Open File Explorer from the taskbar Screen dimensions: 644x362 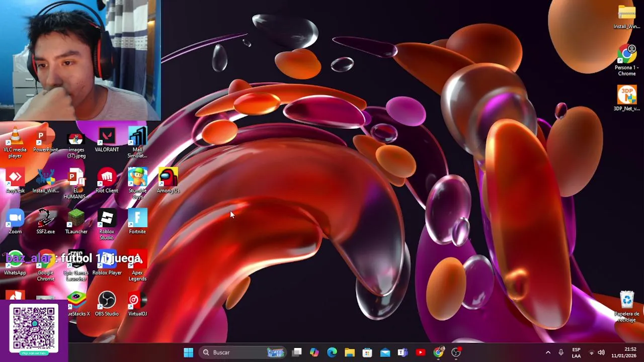point(350,352)
